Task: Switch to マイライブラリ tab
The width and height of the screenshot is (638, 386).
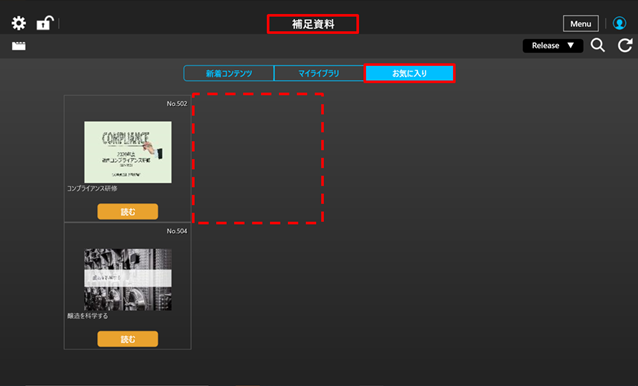Action: 319,73
